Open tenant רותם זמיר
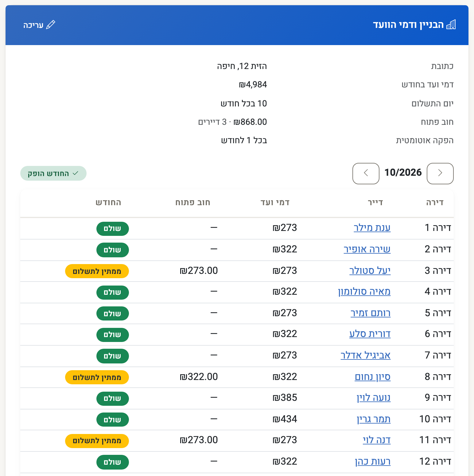474x476 pixels. 371,313
